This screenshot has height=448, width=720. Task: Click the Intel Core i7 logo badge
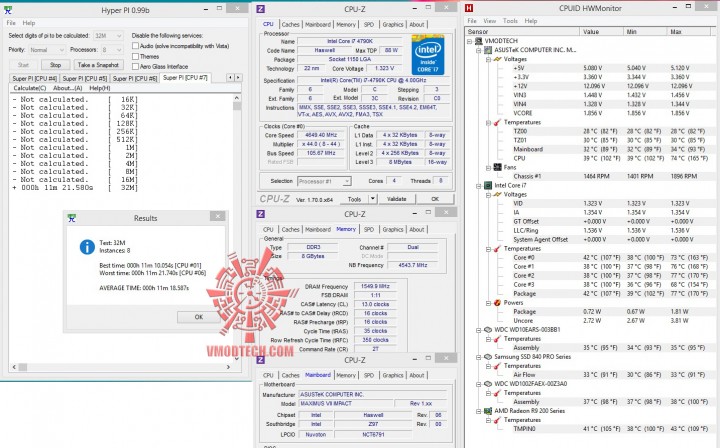pyautogui.click(x=428, y=55)
